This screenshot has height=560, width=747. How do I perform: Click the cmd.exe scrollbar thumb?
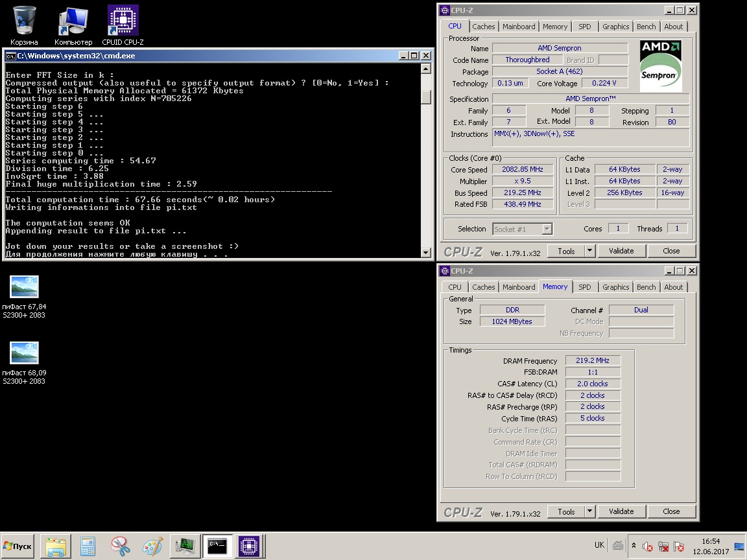point(426,97)
